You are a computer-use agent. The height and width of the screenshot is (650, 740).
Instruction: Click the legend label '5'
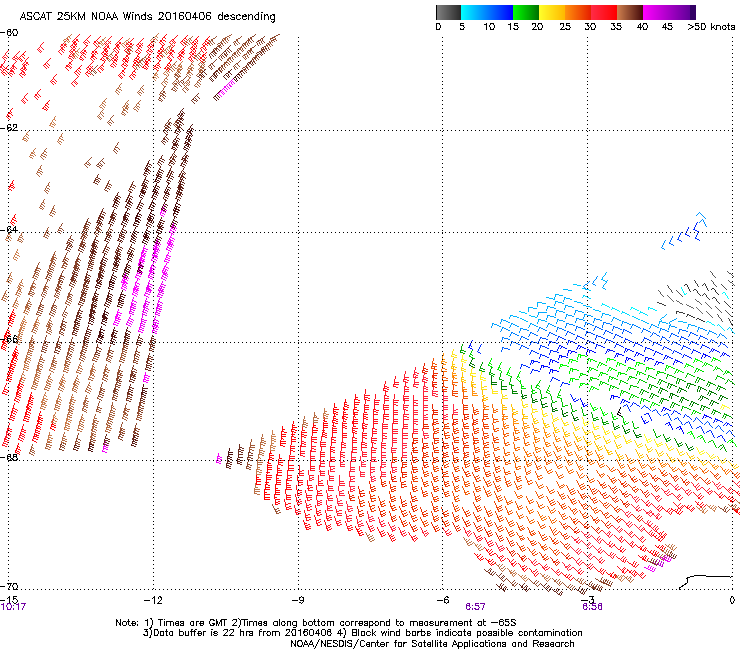[462, 27]
